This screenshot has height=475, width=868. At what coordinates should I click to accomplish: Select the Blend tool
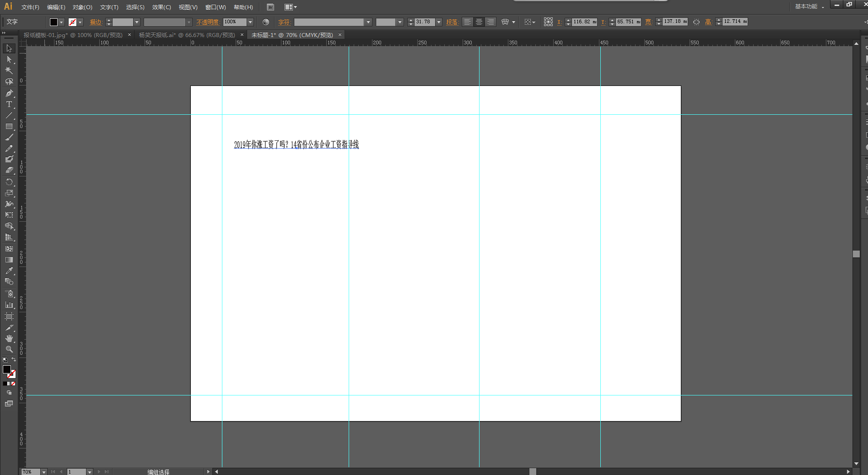tap(9, 282)
